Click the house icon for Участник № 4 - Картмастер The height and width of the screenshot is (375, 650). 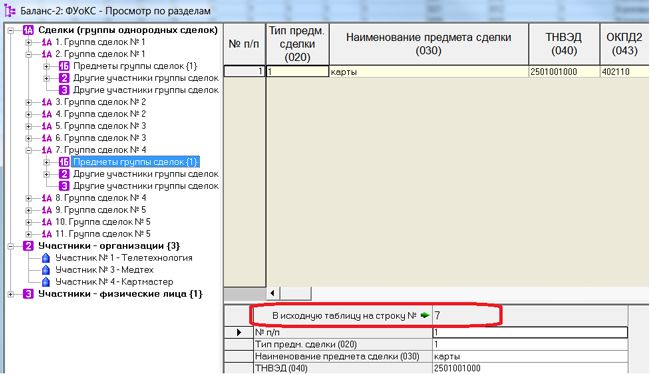[x=46, y=282]
